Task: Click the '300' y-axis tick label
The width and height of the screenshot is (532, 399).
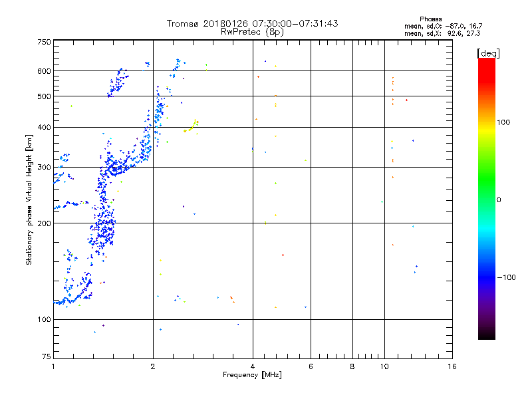Action: (x=44, y=168)
